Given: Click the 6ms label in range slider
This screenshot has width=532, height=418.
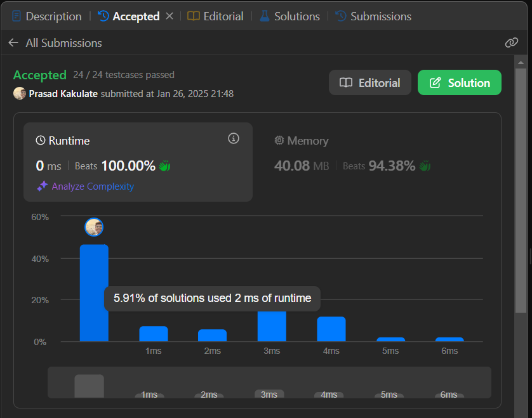Looking at the screenshot, I should tap(449, 395).
